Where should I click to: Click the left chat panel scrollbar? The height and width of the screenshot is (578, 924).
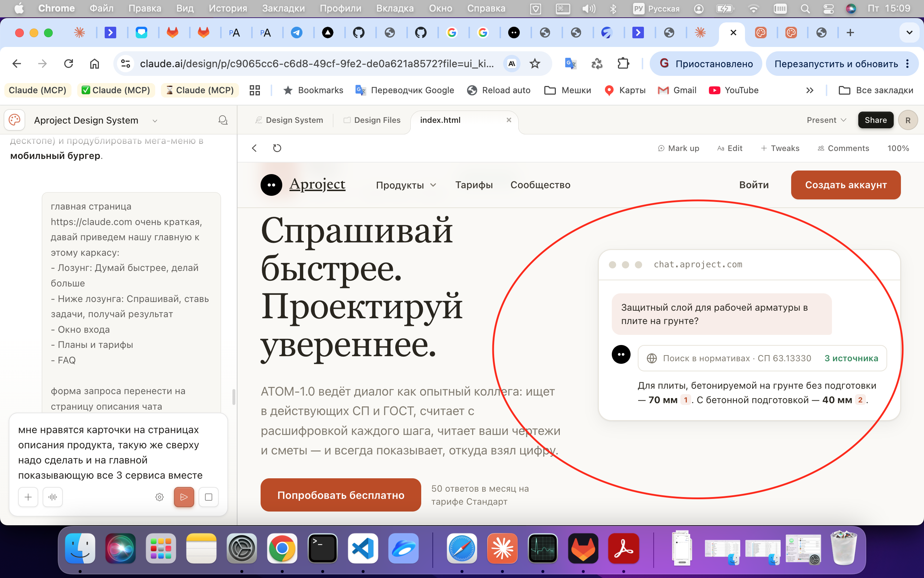tap(234, 397)
